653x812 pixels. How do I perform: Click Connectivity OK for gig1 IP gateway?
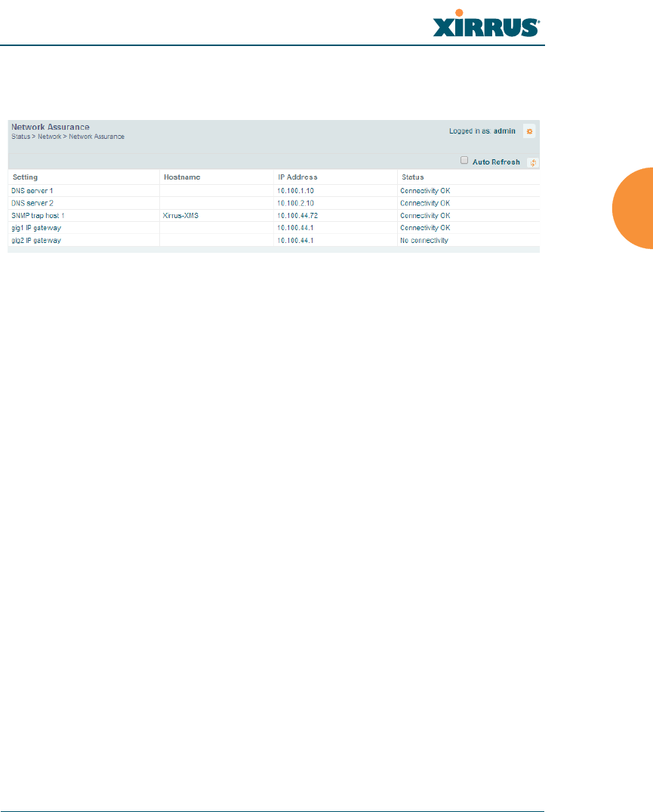click(425, 228)
